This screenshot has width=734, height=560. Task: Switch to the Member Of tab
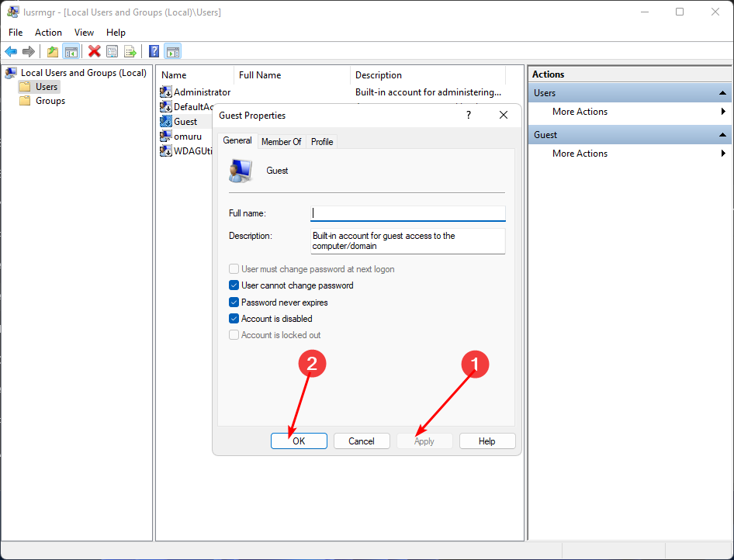281,142
